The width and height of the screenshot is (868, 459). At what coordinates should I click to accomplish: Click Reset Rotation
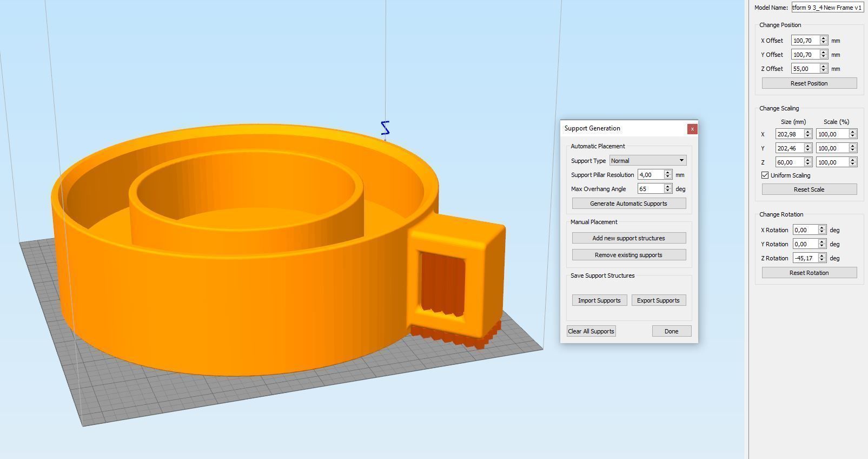[x=810, y=273]
